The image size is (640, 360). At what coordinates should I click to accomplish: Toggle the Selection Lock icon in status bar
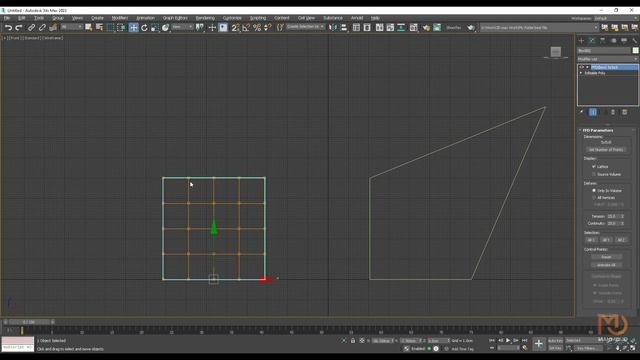tap(353, 340)
